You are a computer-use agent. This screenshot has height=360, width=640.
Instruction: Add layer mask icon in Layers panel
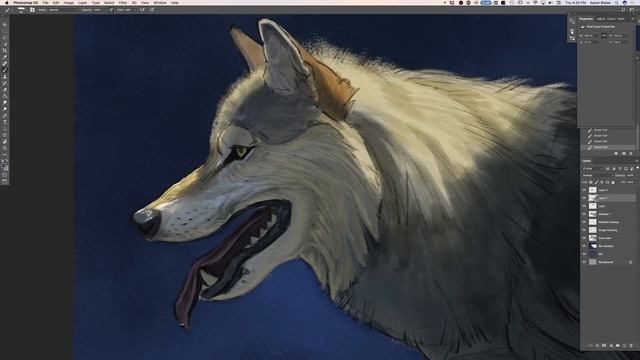pos(604,346)
